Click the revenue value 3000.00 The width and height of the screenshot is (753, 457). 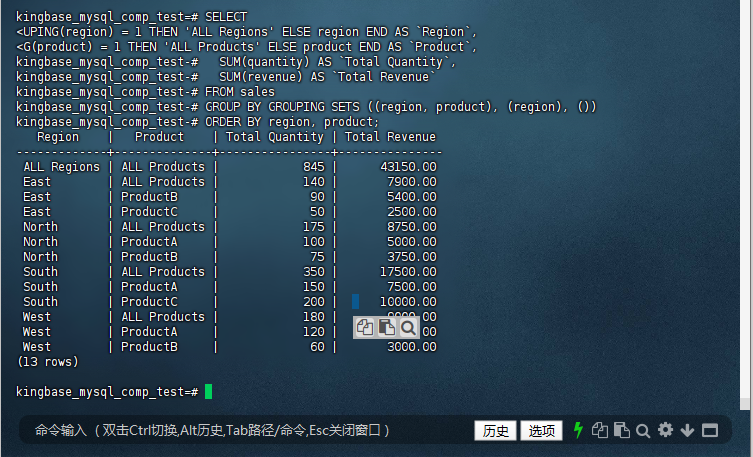(412, 347)
